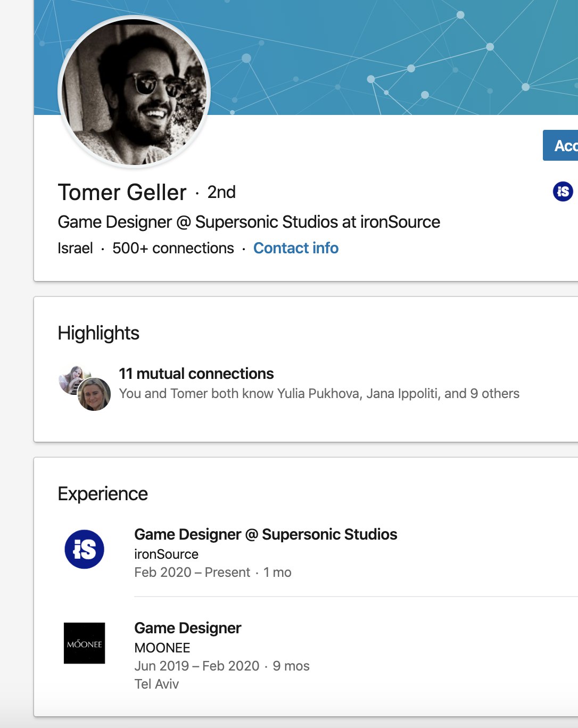The width and height of the screenshot is (578, 728).
Task: Click the MOONEE company logo
Action: click(84, 643)
